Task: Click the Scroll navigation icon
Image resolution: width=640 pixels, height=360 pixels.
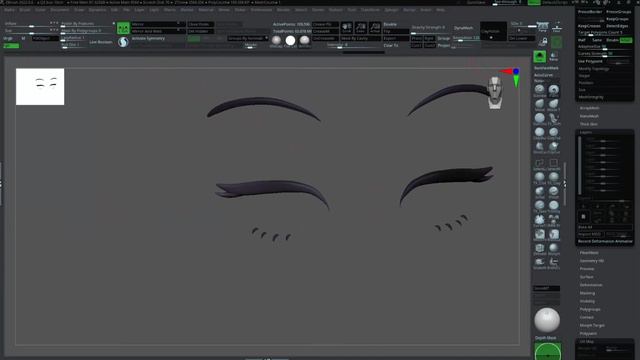Action: click(347, 28)
